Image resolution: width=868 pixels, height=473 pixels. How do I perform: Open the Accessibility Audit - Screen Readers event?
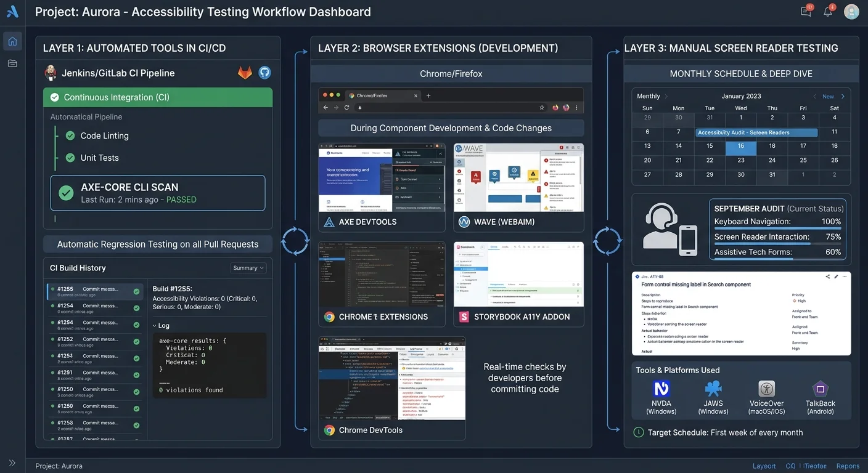coord(756,132)
